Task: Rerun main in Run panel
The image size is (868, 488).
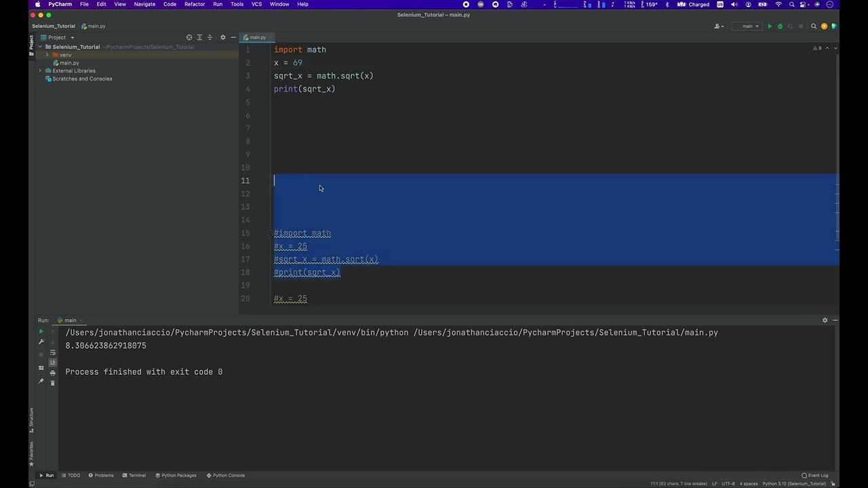Action: [41, 331]
